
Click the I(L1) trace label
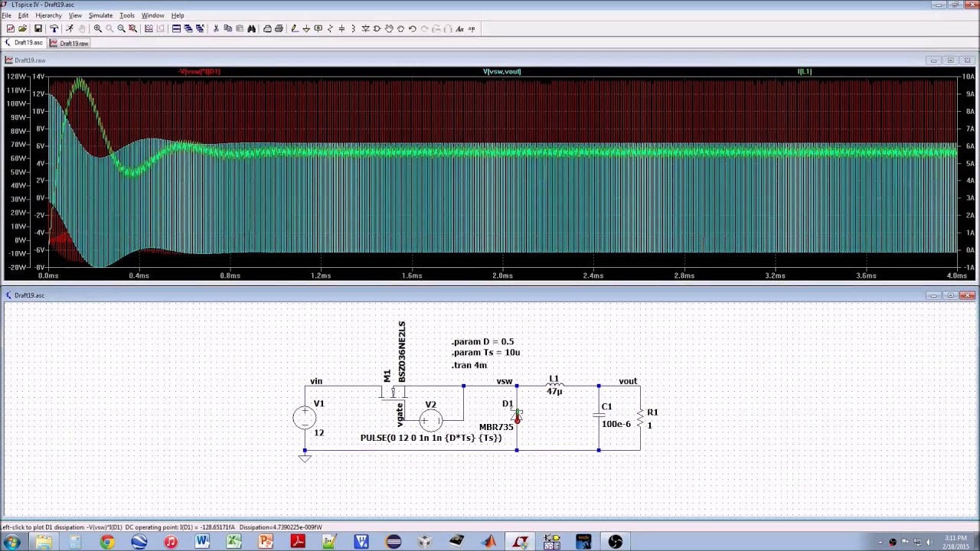(x=804, y=71)
